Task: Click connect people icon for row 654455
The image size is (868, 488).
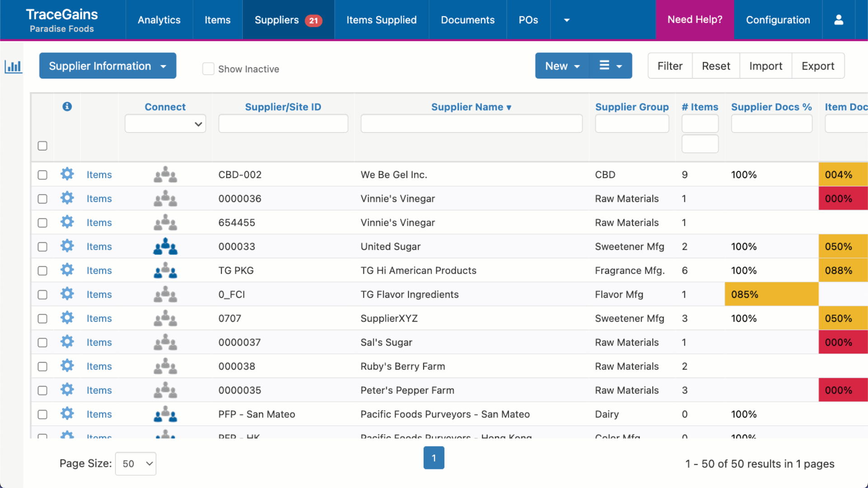Action: pyautogui.click(x=165, y=222)
